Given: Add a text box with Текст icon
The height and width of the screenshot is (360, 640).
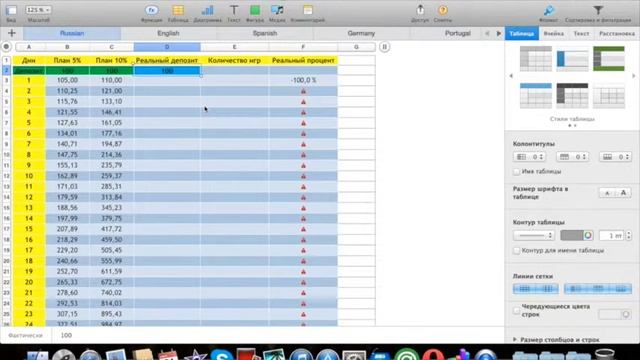Looking at the screenshot, I should (234, 12).
